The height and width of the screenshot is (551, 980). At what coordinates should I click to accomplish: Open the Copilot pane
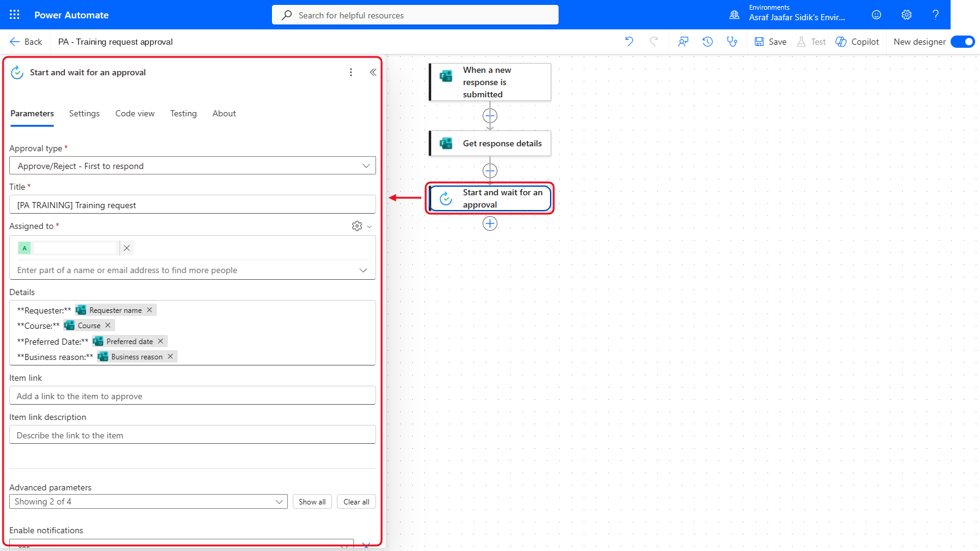point(858,42)
